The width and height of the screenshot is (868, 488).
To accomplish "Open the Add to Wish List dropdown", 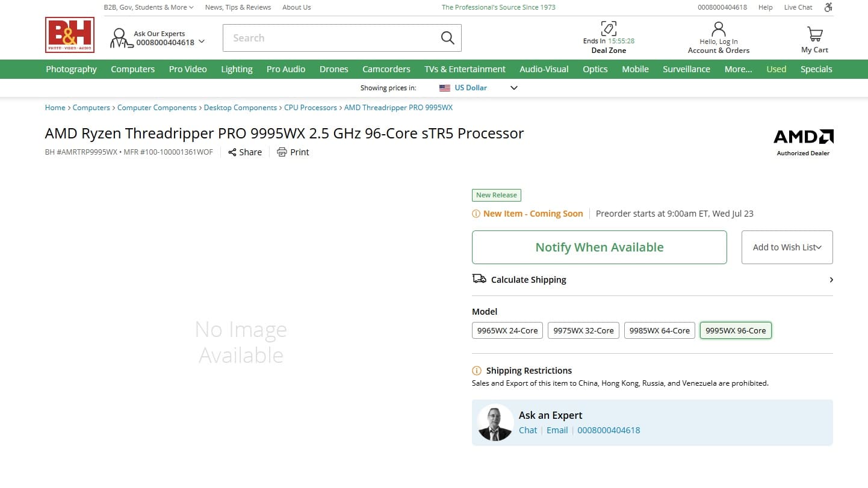I will pyautogui.click(x=787, y=247).
